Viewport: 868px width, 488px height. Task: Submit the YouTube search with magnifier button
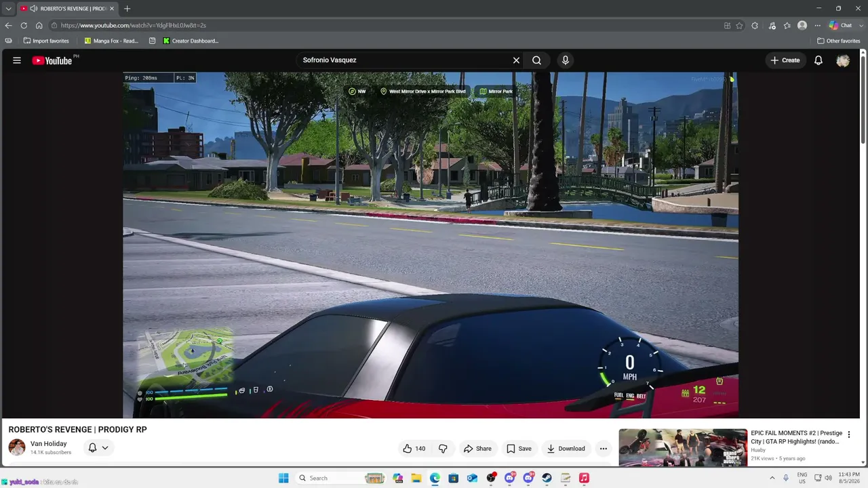pyautogui.click(x=536, y=60)
